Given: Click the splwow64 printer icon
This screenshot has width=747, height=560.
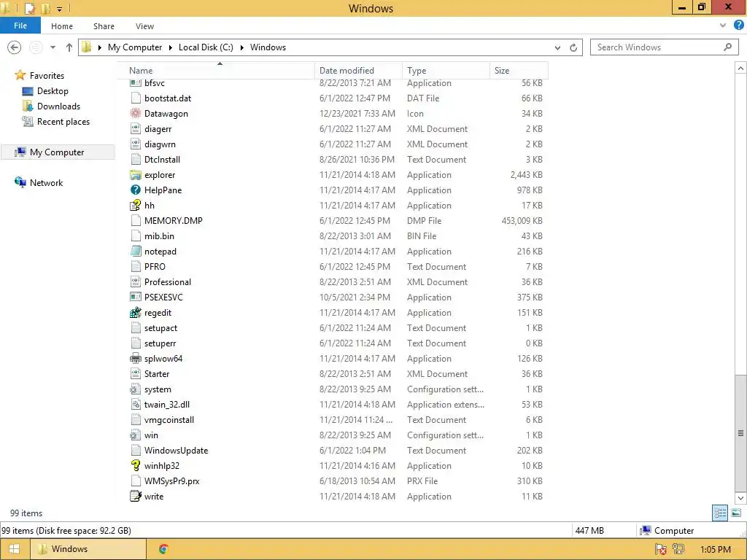Looking at the screenshot, I should (x=136, y=359).
